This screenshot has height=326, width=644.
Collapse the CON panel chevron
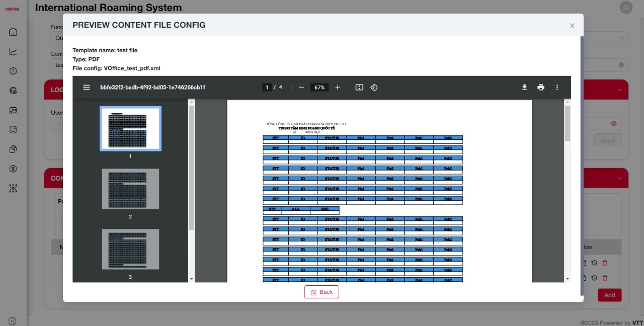point(619,179)
